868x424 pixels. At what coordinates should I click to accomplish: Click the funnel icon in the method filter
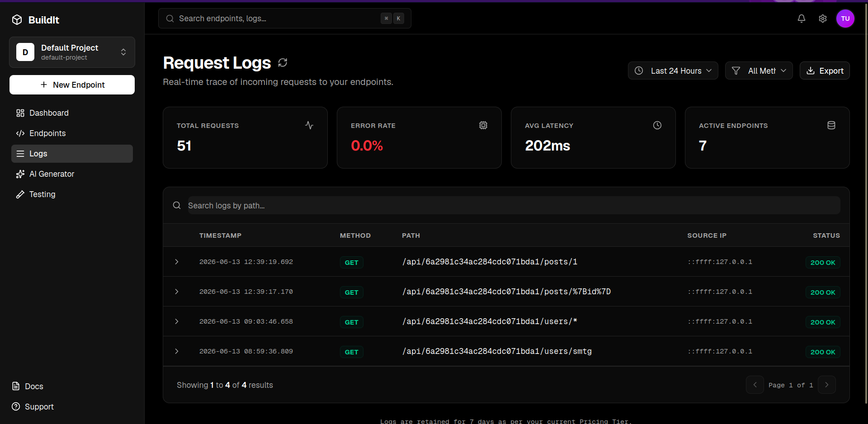[736, 71]
